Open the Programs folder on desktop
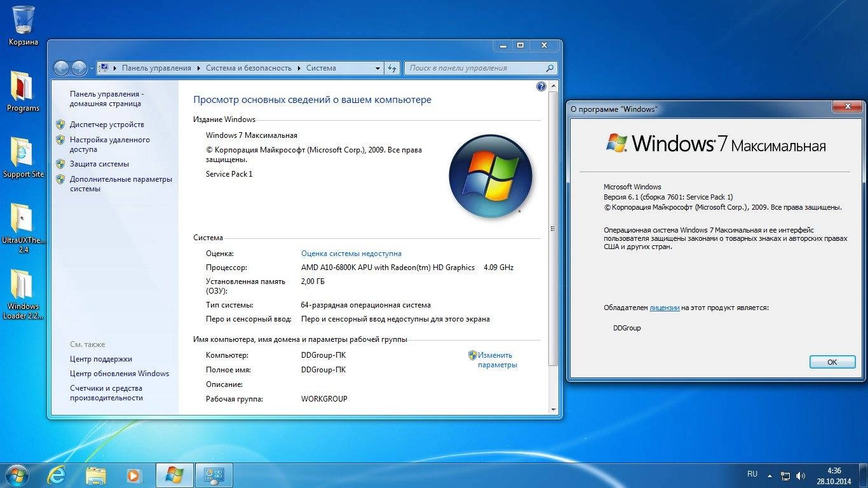Screen dimensions: 868x488 point(23,91)
